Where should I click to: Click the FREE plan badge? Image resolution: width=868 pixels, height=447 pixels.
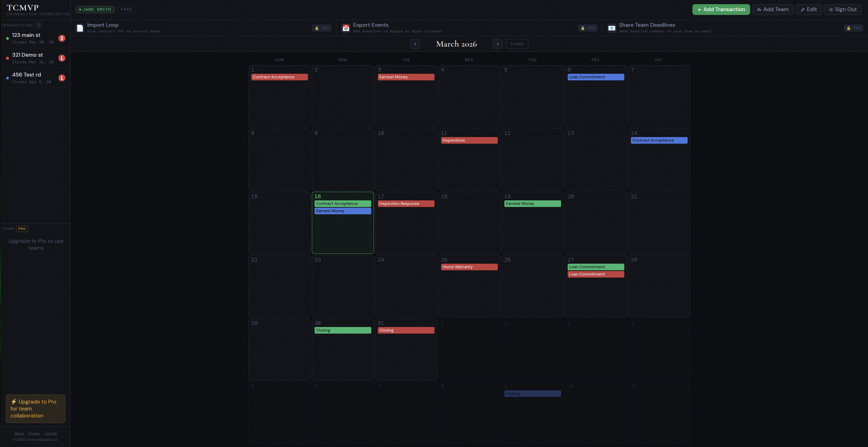tap(127, 9)
